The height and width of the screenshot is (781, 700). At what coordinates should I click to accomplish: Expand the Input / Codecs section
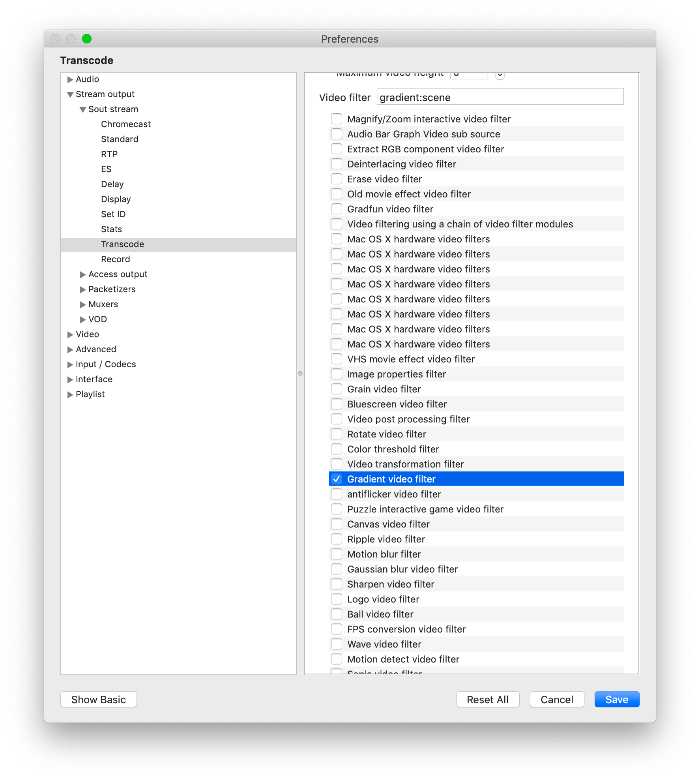pos(70,364)
